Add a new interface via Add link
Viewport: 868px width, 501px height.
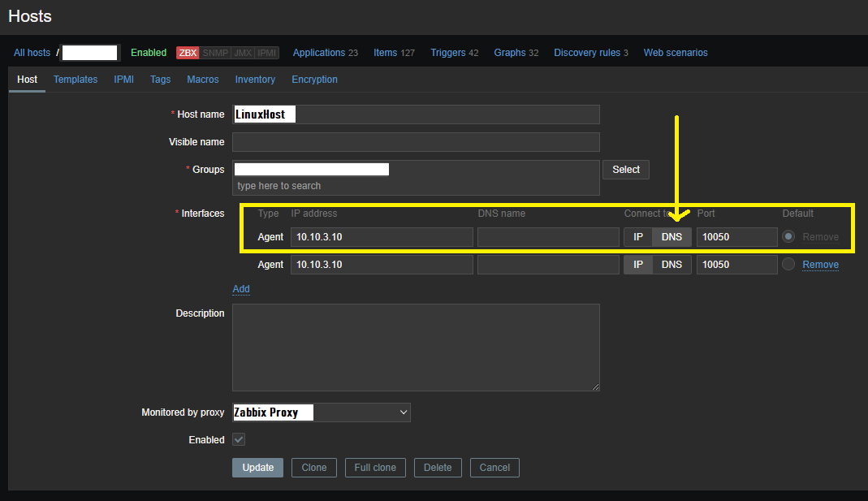pyautogui.click(x=241, y=289)
